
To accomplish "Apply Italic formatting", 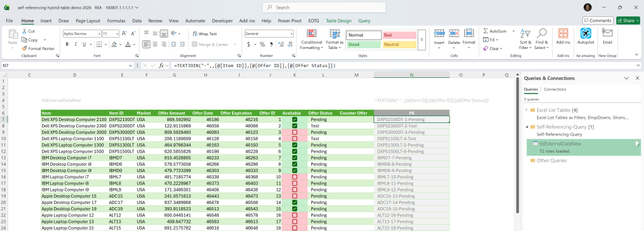I will click(75, 44).
